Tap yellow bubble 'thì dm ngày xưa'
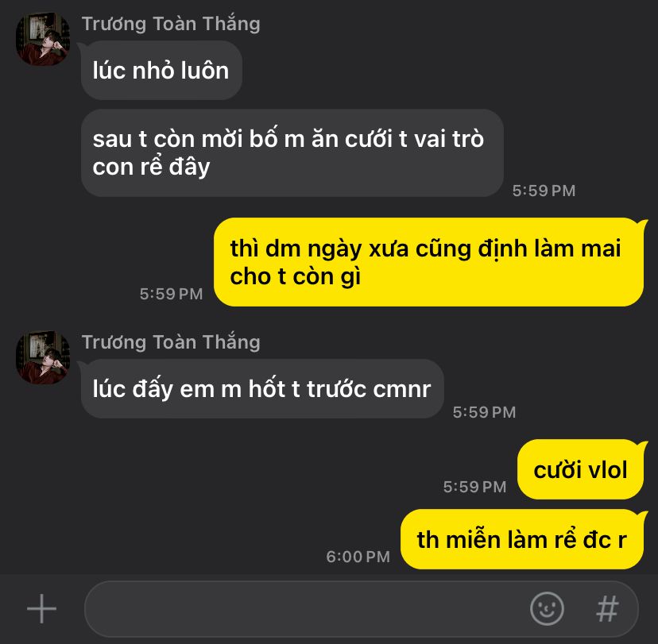 click(429, 262)
